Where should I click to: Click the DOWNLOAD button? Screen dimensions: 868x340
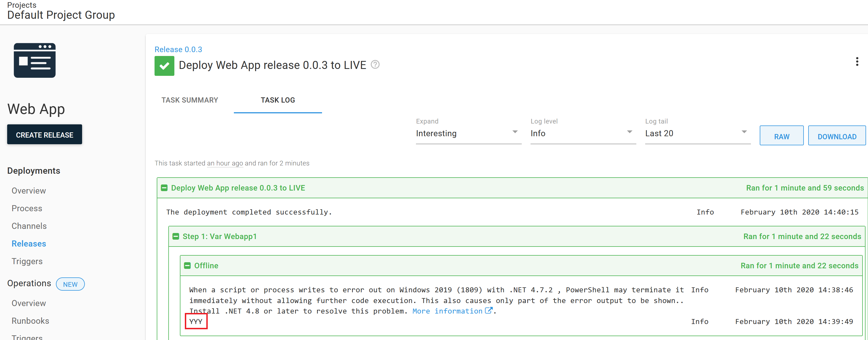(837, 136)
